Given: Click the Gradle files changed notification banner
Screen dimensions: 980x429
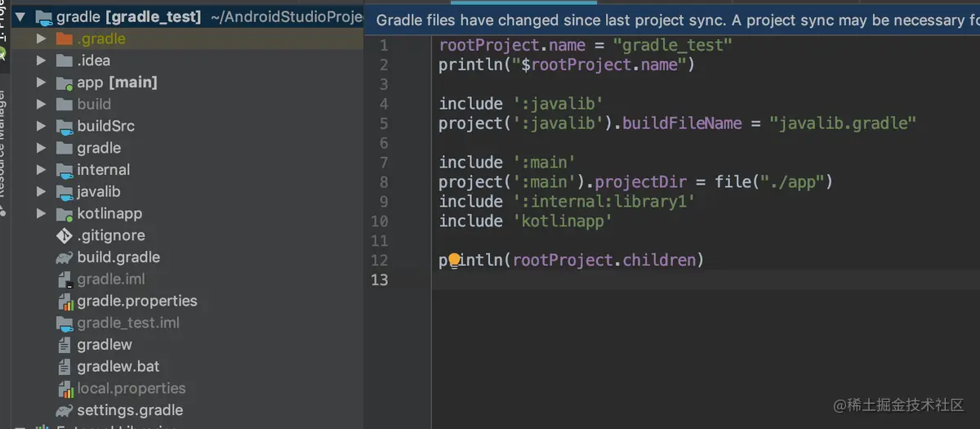Looking at the screenshot, I should [671, 20].
